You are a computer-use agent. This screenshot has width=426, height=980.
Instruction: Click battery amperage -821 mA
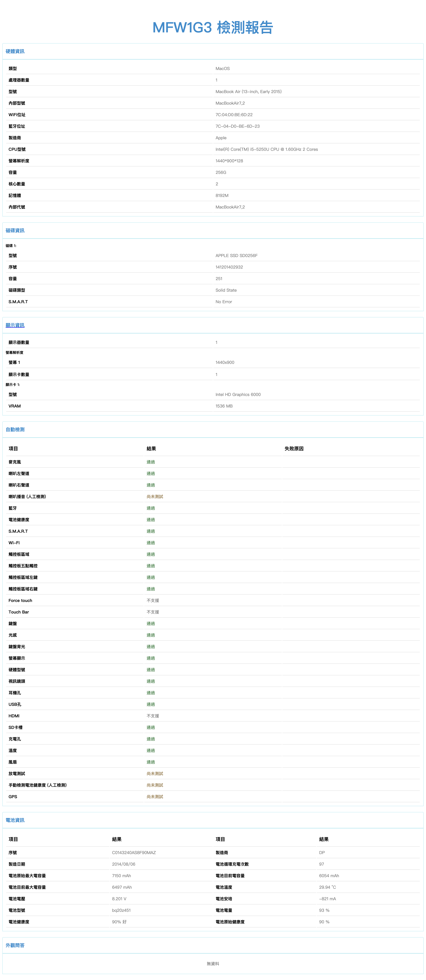click(x=327, y=899)
